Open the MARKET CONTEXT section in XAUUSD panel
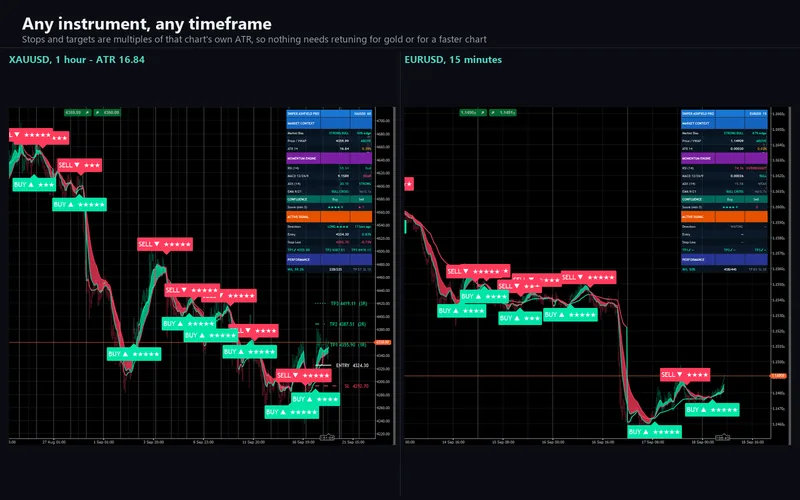 tap(329, 123)
